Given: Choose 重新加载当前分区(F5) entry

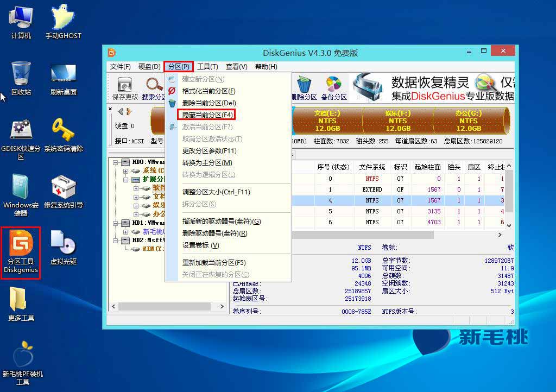Looking at the screenshot, I should (229, 263).
